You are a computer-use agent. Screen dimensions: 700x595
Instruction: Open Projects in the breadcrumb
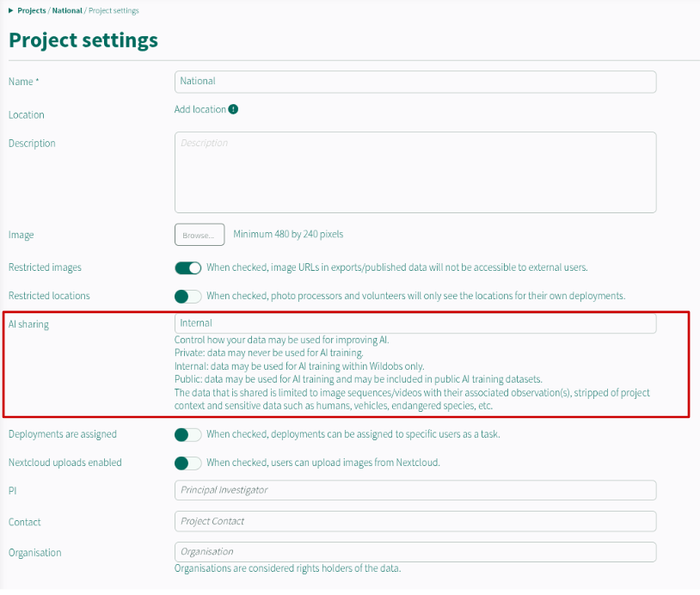coord(32,10)
